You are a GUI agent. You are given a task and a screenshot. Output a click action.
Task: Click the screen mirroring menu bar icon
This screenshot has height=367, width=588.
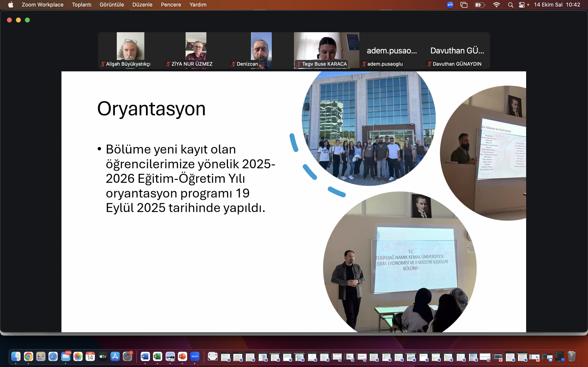[x=464, y=5]
